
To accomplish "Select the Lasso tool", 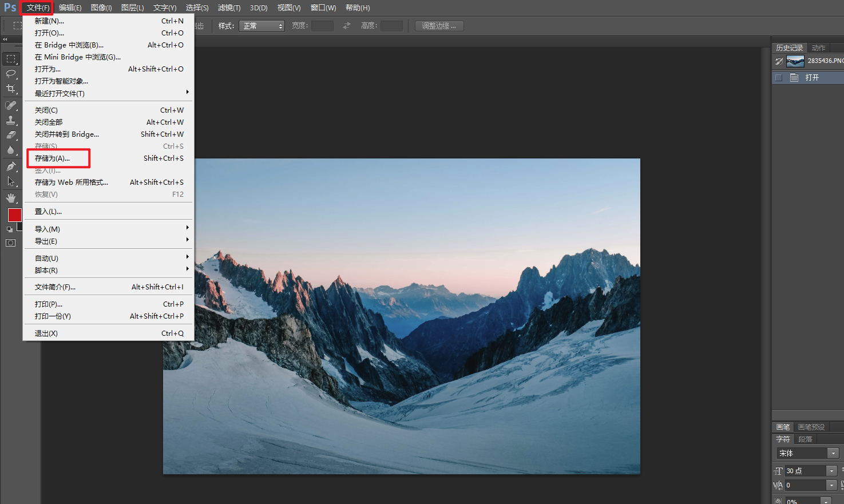I will click(11, 74).
